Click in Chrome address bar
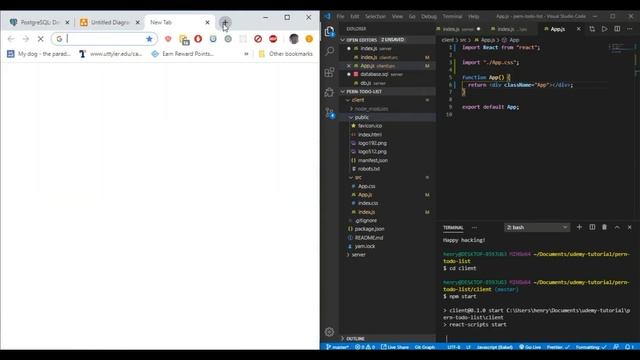This screenshot has width=640, height=360. pos(104,39)
